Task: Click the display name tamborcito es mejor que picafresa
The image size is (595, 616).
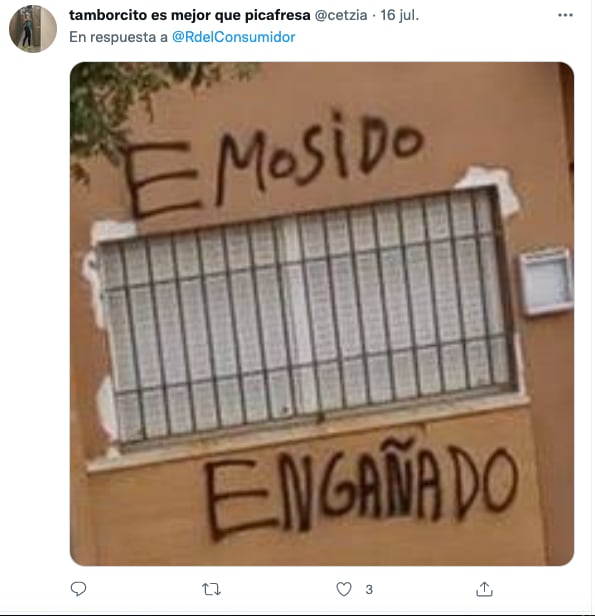Action: tap(190, 15)
